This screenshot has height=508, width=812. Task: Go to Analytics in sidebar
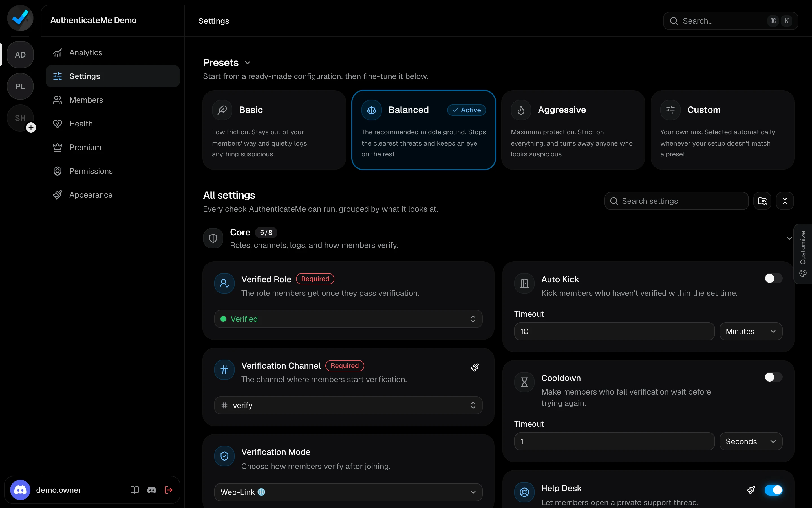click(112, 53)
